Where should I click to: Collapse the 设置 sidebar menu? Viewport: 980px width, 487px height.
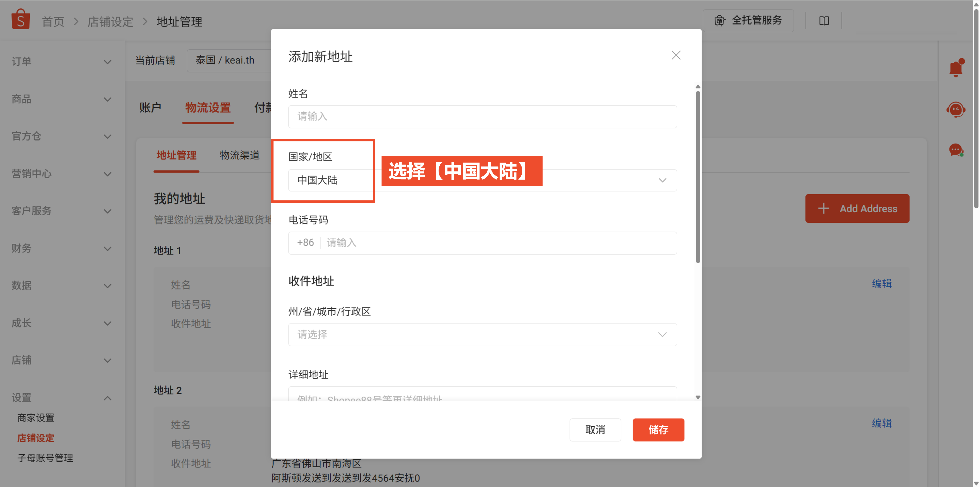pos(62,397)
